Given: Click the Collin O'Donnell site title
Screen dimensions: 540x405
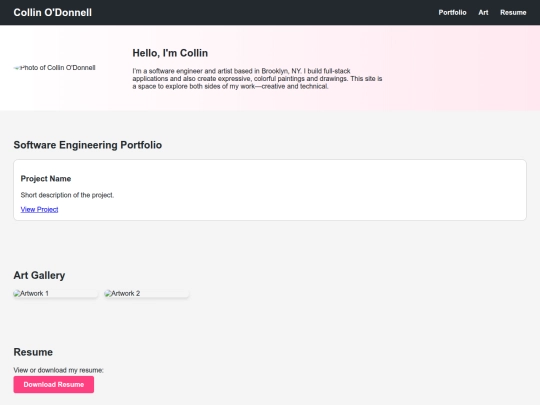Looking at the screenshot, I should (53, 12).
